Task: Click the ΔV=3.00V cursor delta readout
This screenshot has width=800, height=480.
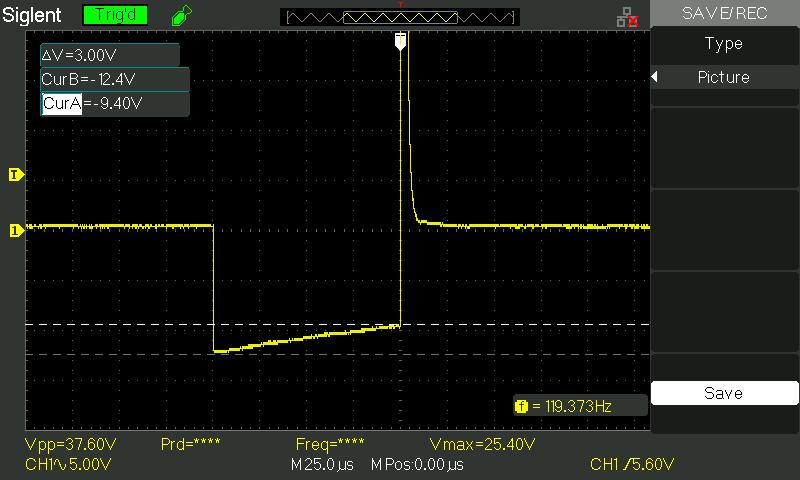Action: click(x=110, y=55)
